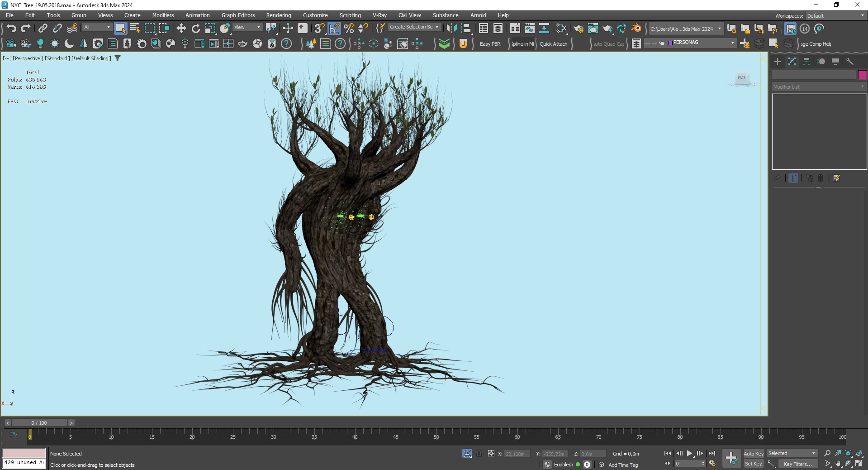Click the Play Animation button
The width and height of the screenshot is (868, 470).
tap(689, 453)
